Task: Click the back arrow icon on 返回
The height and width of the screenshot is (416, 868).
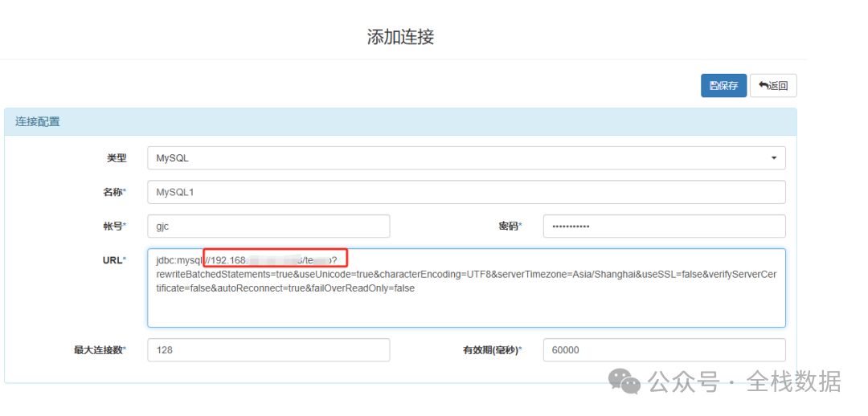Action: [x=764, y=86]
